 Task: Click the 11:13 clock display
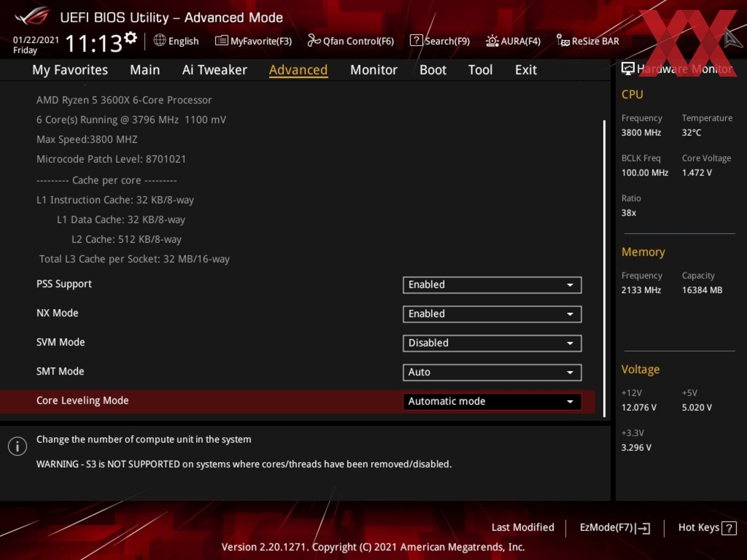[x=93, y=43]
